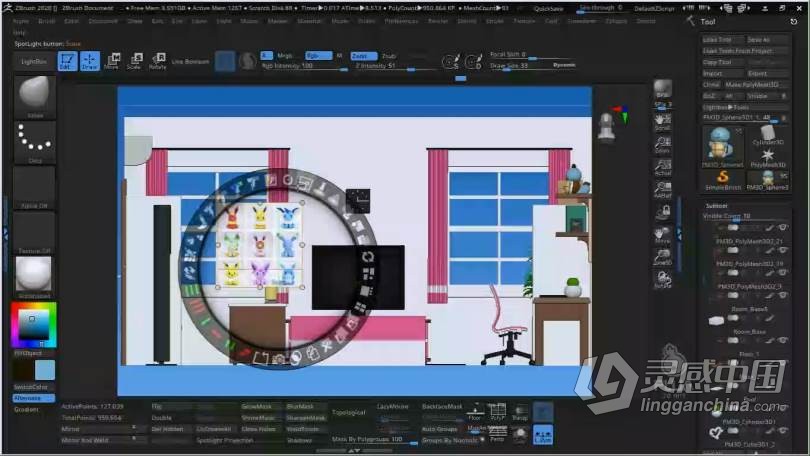
Task: Open the Alpha Off slot
Action: click(35, 187)
